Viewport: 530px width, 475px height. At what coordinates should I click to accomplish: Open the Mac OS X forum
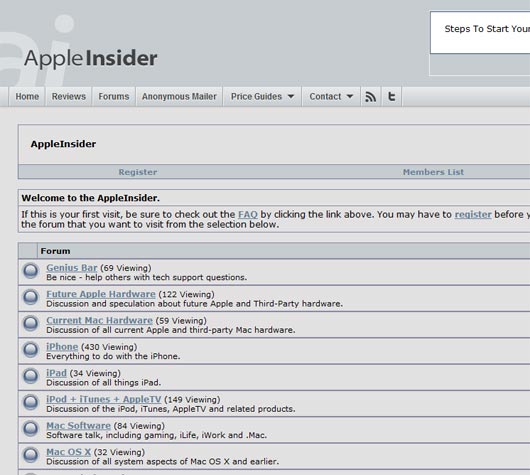69,452
